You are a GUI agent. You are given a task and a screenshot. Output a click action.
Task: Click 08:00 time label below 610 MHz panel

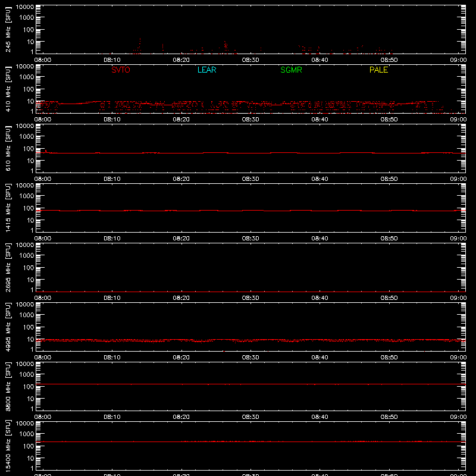43,179
